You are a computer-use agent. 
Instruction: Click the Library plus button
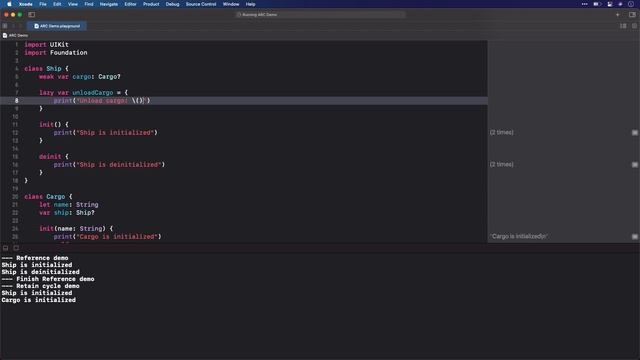pyautogui.click(x=618, y=15)
